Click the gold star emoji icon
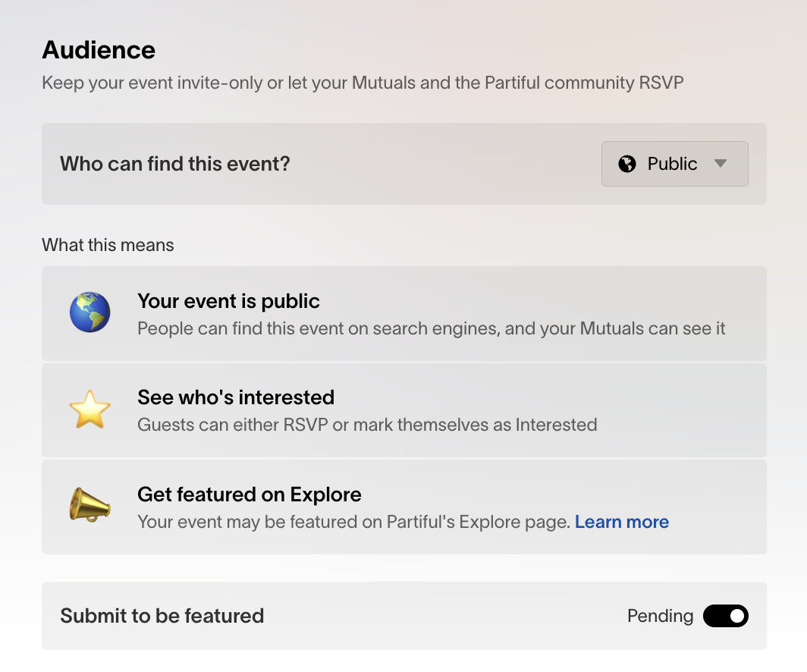Screen dimensions: 807x672 (x=90, y=410)
